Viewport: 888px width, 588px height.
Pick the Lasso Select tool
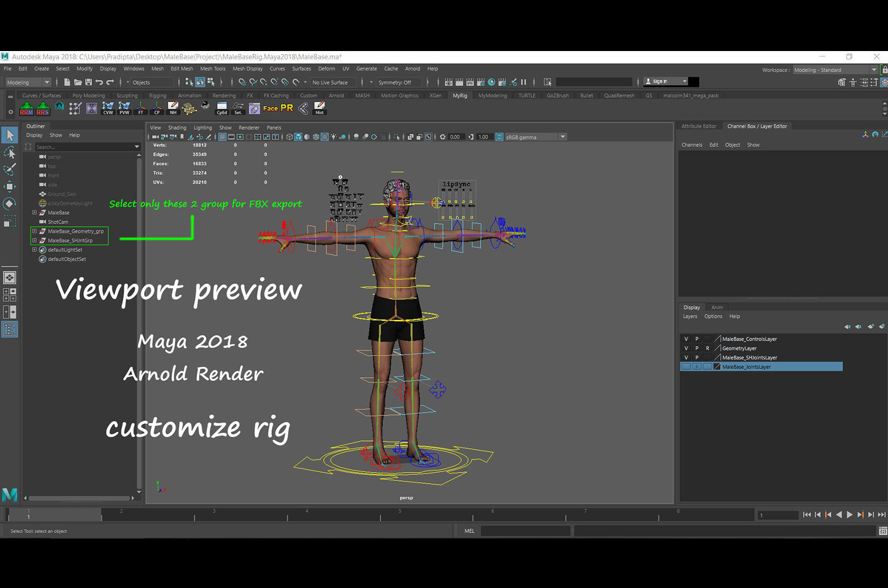(9, 153)
